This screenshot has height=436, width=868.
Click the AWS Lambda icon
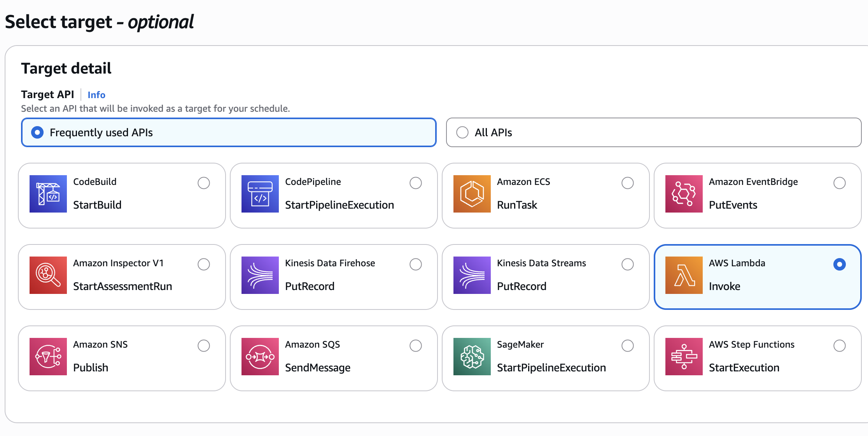pos(684,275)
